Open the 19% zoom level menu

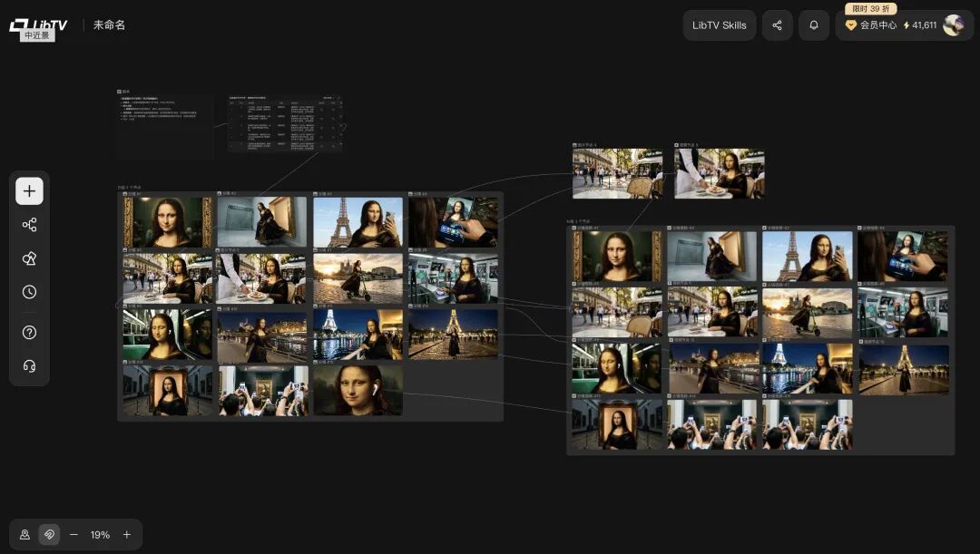(x=100, y=535)
